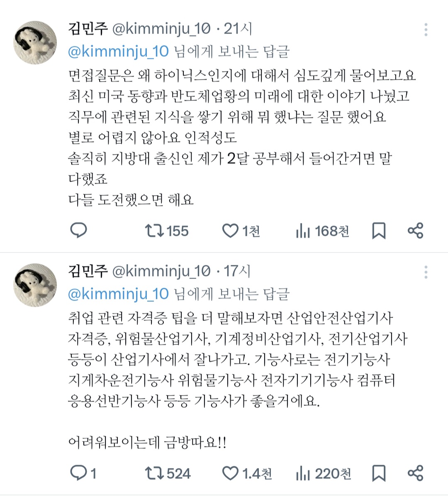The height and width of the screenshot is (497, 448).
Task: Retweet the first tweet with 155 retweets
Action: click(x=155, y=230)
